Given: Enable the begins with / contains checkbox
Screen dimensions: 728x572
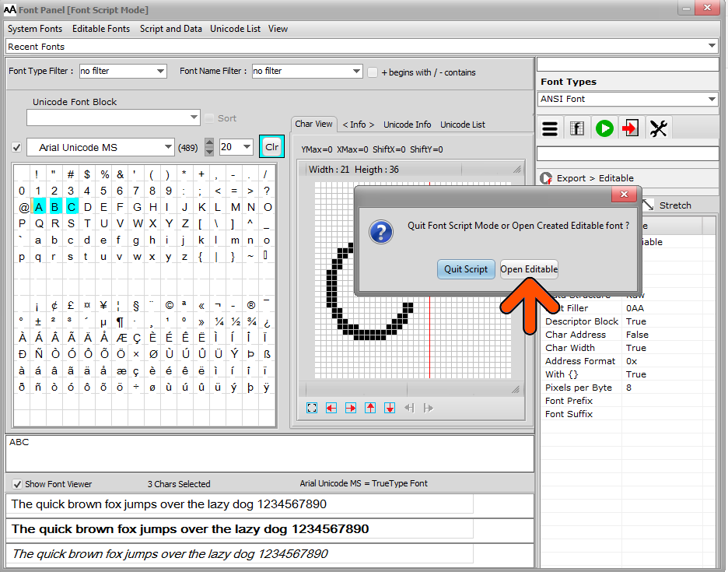Looking at the screenshot, I should 373,72.
